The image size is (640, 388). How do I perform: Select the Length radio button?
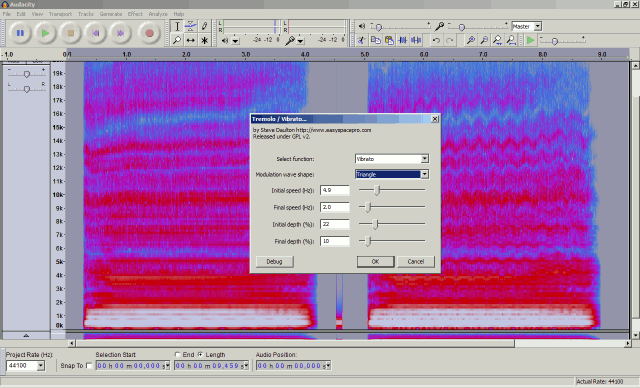tap(200, 355)
